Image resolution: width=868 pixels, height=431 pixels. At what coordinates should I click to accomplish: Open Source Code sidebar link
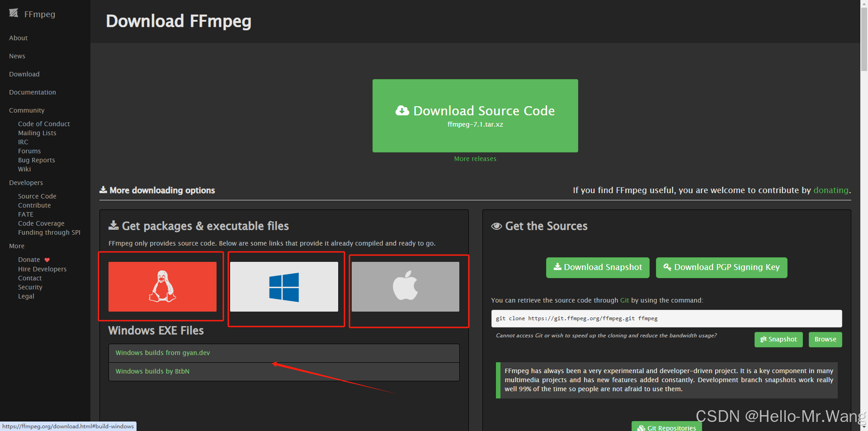pos(37,196)
